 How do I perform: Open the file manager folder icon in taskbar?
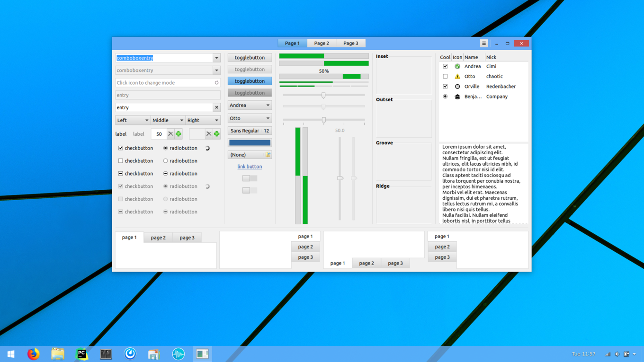(58, 354)
